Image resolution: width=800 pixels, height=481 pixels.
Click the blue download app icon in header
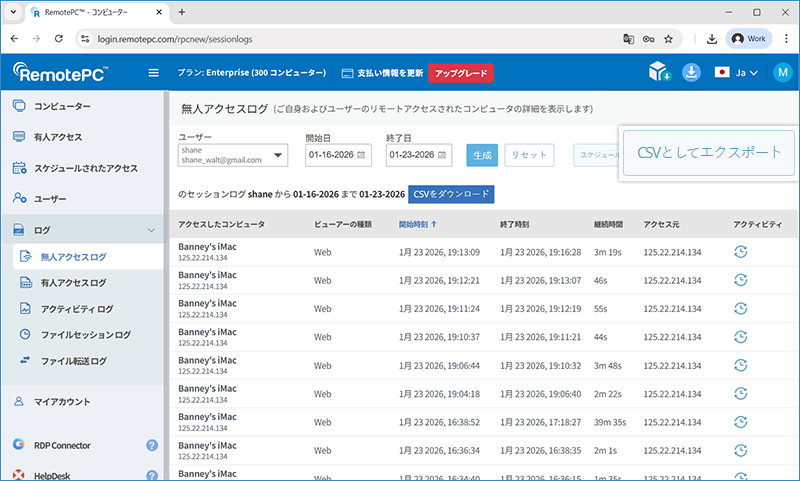(x=691, y=72)
